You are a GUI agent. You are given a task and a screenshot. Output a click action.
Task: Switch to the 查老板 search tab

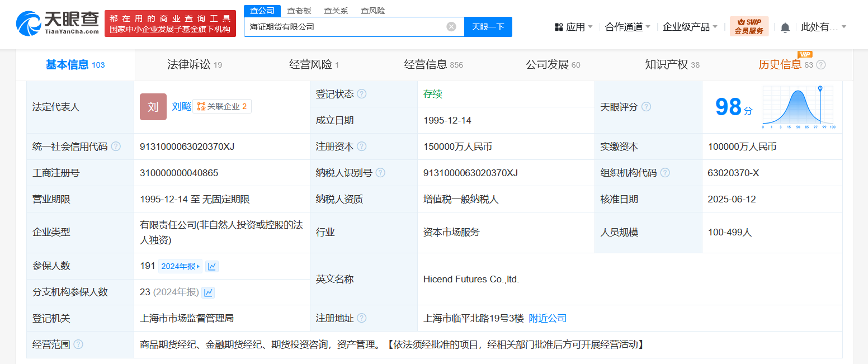(299, 11)
